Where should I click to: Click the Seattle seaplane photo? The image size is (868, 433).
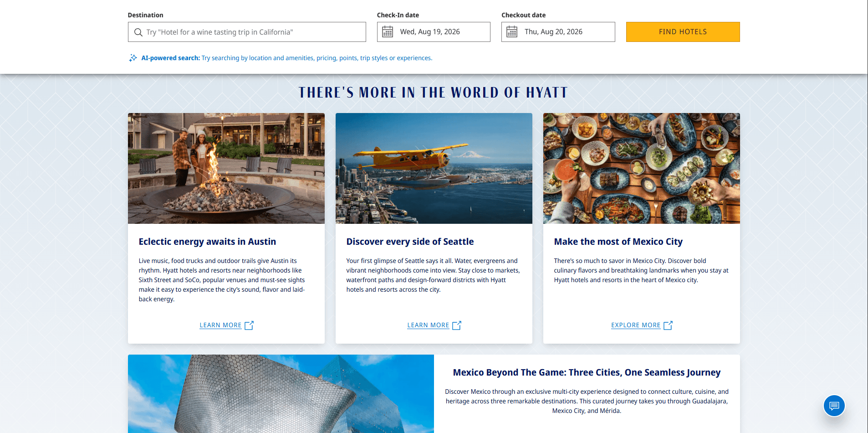434,168
